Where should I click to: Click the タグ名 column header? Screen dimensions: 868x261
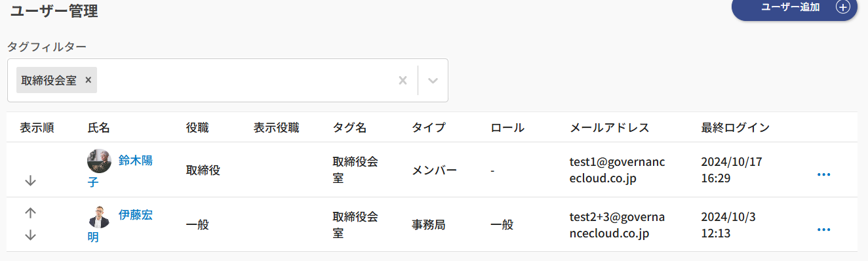tap(349, 127)
